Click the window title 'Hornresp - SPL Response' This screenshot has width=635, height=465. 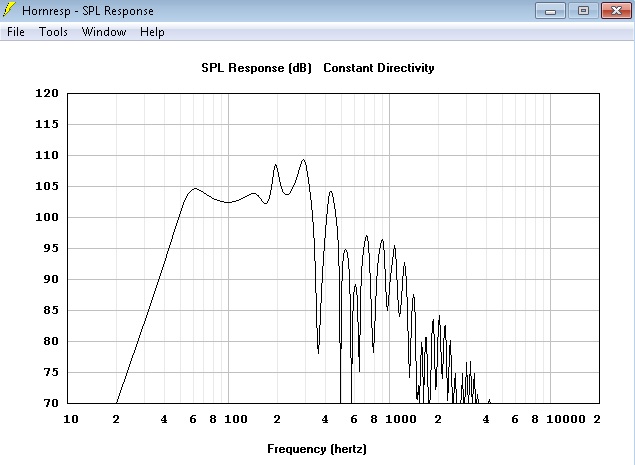tap(88, 11)
